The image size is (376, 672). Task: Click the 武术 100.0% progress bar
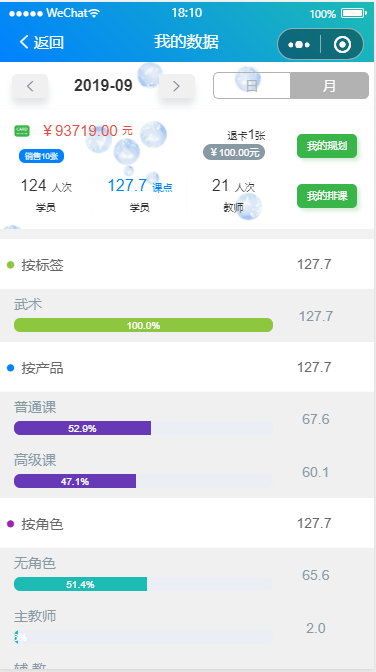143,325
